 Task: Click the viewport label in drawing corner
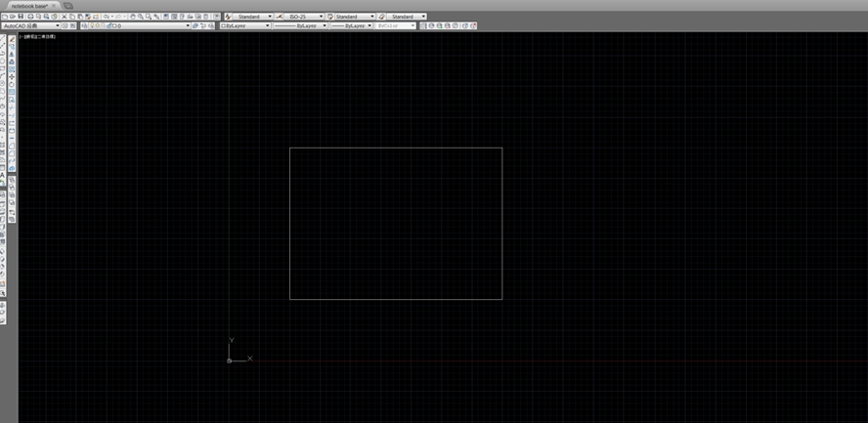pyautogui.click(x=37, y=36)
